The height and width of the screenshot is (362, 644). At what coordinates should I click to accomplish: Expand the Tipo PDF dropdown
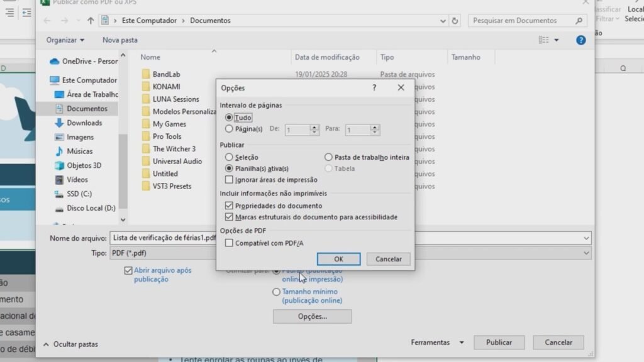click(x=586, y=253)
